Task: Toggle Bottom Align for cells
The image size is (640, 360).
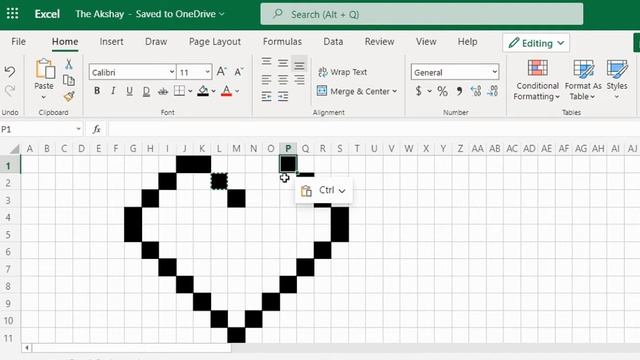Action: (299, 64)
